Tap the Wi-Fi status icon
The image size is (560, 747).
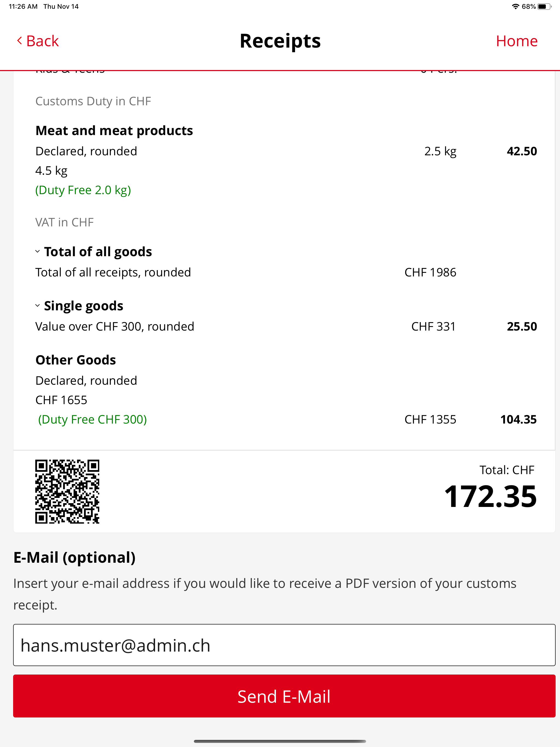pyautogui.click(x=515, y=6)
